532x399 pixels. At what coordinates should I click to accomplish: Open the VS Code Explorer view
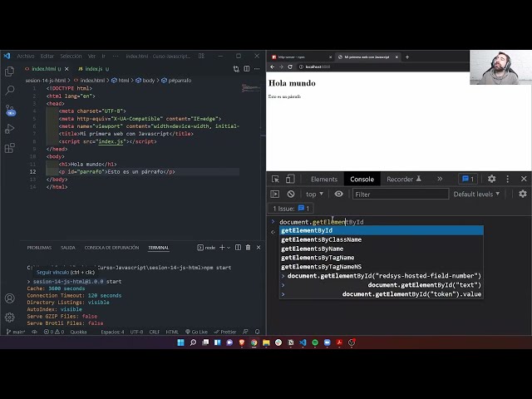pyautogui.click(x=9, y=71)
